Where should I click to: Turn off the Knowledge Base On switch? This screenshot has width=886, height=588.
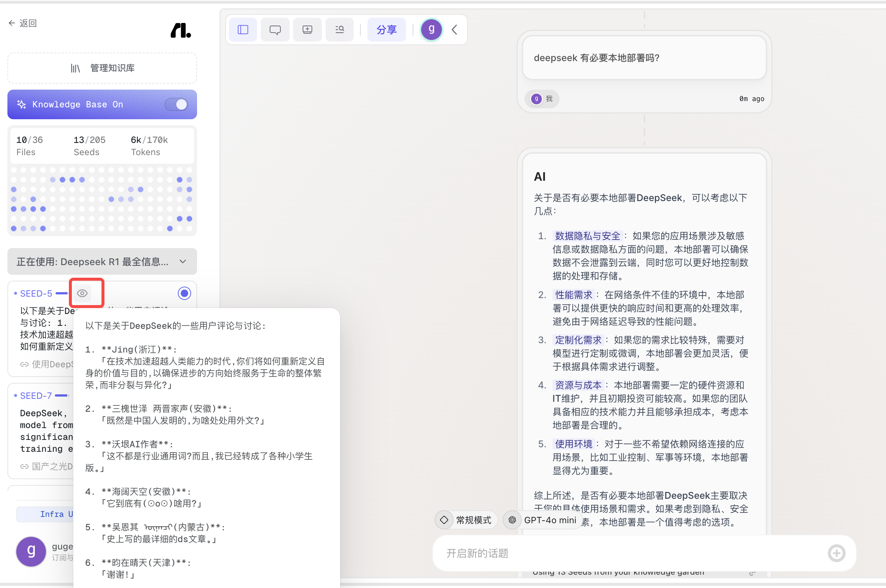point(177,104)
